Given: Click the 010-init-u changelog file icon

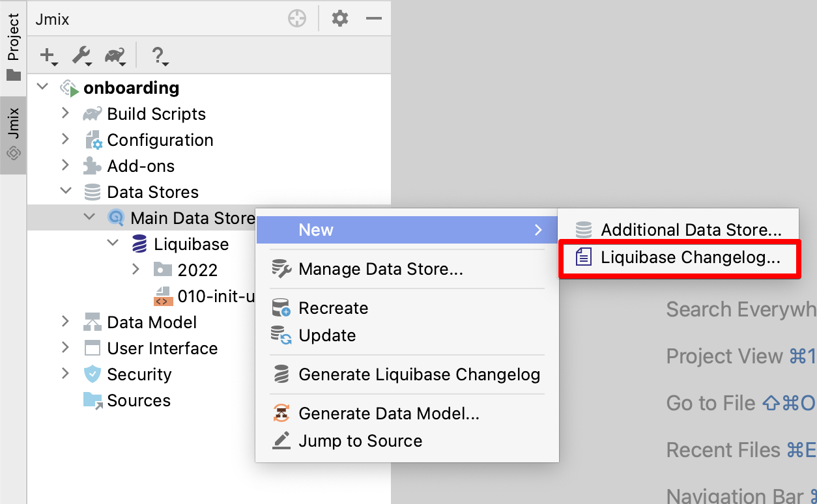Looking at the screenshot, I should point(163,296).
